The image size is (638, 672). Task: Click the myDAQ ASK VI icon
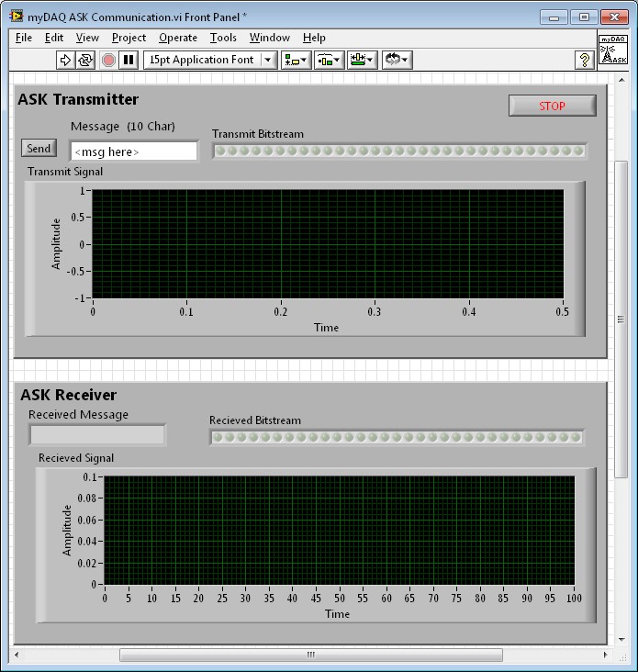pyautogui.click(x=612, y=50)
